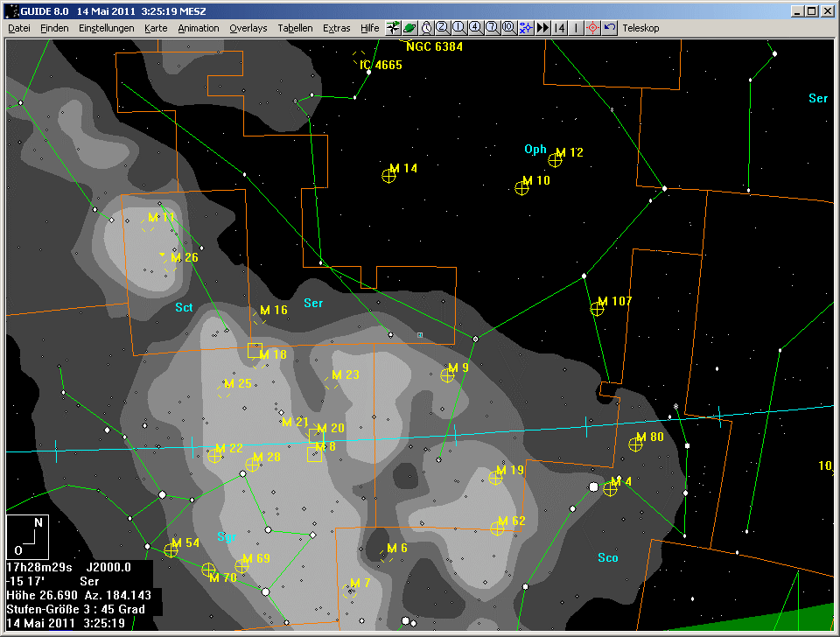Click the green planet toolbar icon
This screenshot has width=840, height=637.
coord(409,28)
